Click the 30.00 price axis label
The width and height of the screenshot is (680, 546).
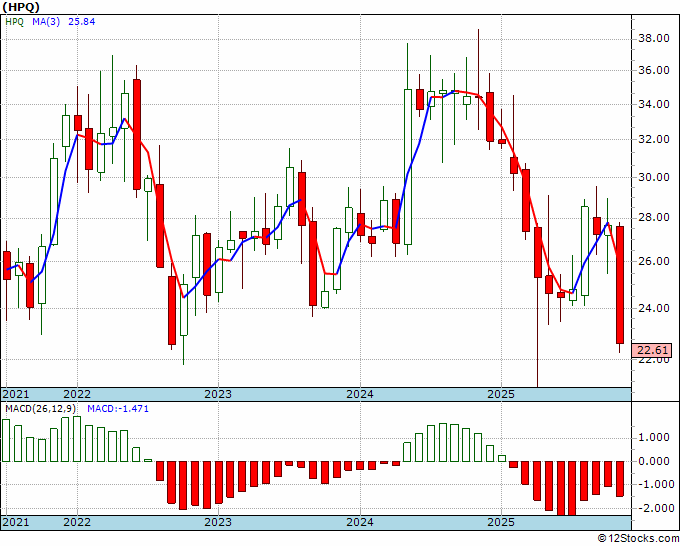(653, 177)
